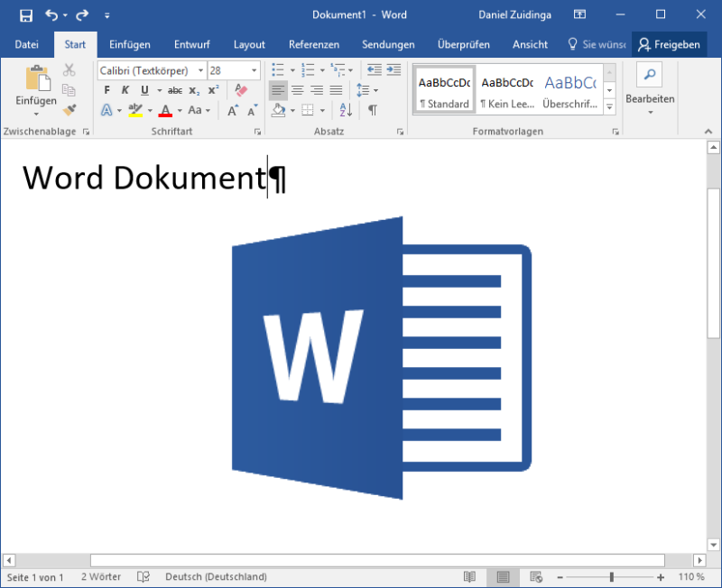Decrease the font size

click(x=253, y=110)
